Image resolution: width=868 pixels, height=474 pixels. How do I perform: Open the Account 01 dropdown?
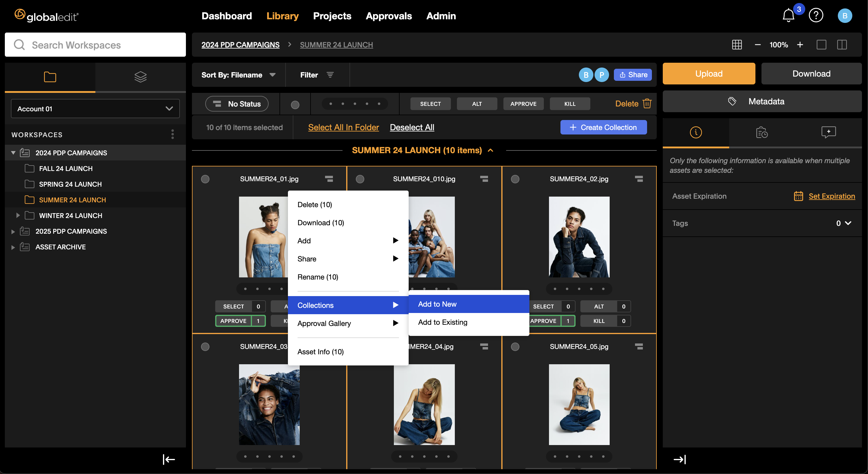[x=95, y=109]
